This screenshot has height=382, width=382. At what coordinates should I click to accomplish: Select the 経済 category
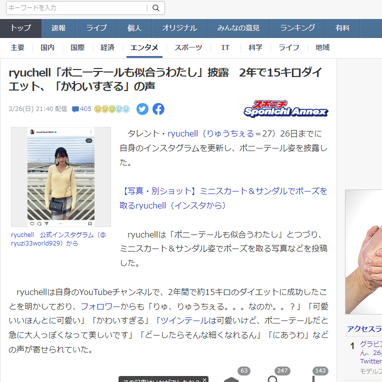point(107,48)
